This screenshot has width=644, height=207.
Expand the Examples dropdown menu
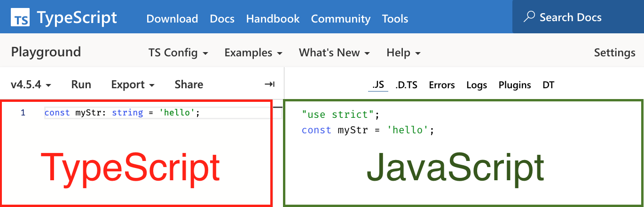pyautogui.click(x=253, y=53)
